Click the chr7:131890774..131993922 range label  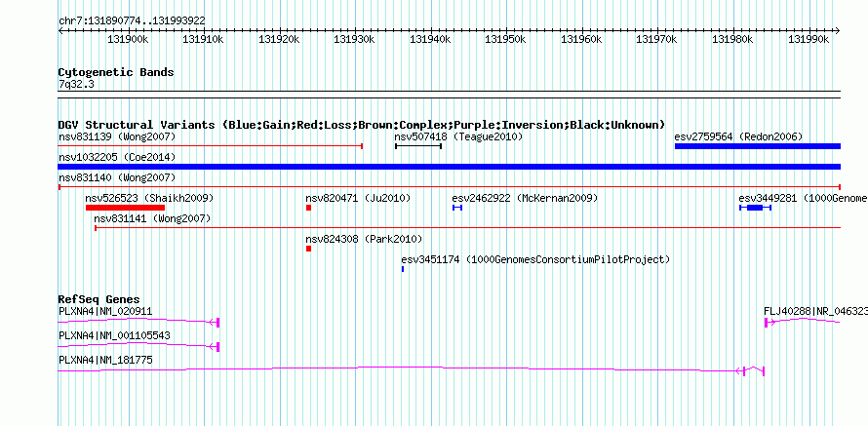[x=132, y=21]
